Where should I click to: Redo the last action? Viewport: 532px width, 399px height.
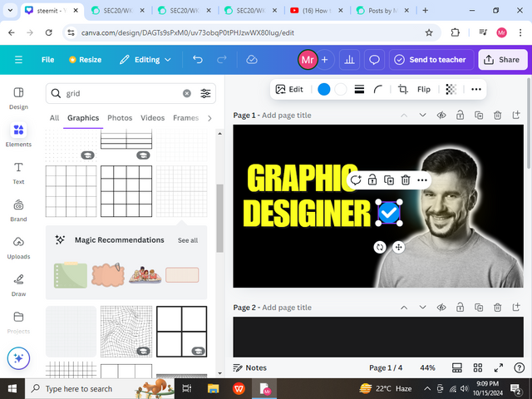point(222,60)
